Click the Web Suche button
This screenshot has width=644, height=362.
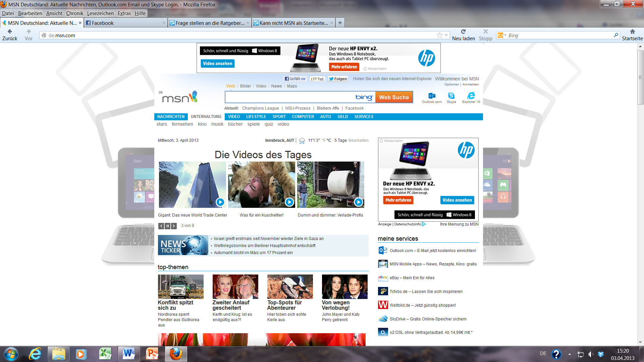click(394, 97)
